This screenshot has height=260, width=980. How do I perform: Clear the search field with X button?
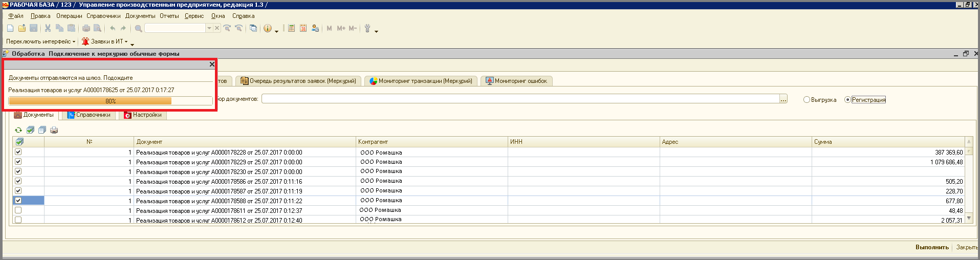pos(217,28)
